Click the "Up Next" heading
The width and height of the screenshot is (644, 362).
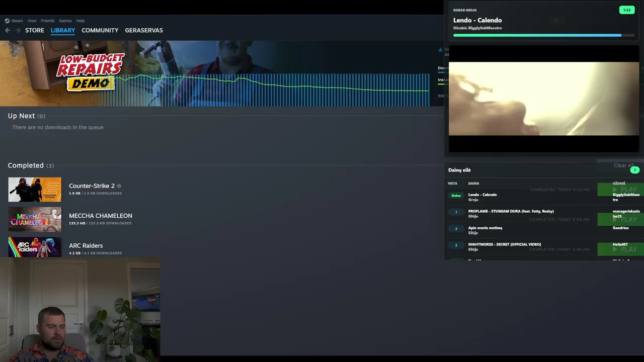click(x=21, y=116)
